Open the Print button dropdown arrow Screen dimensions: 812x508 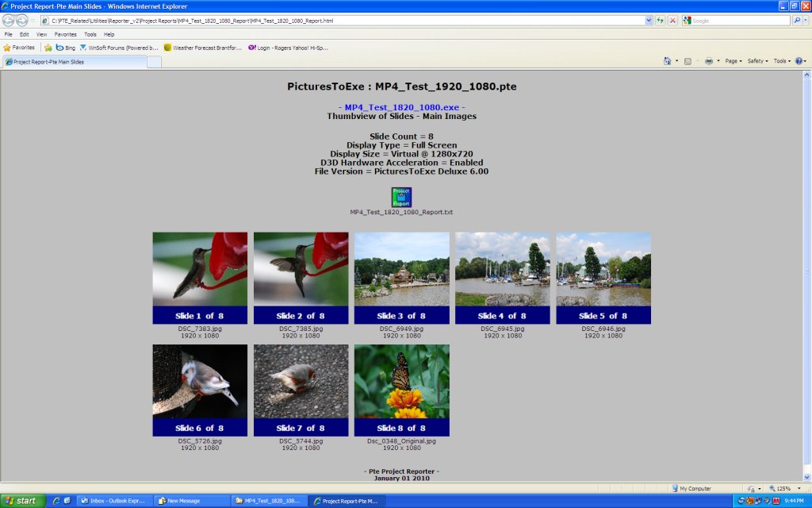[x=718, y=61]
